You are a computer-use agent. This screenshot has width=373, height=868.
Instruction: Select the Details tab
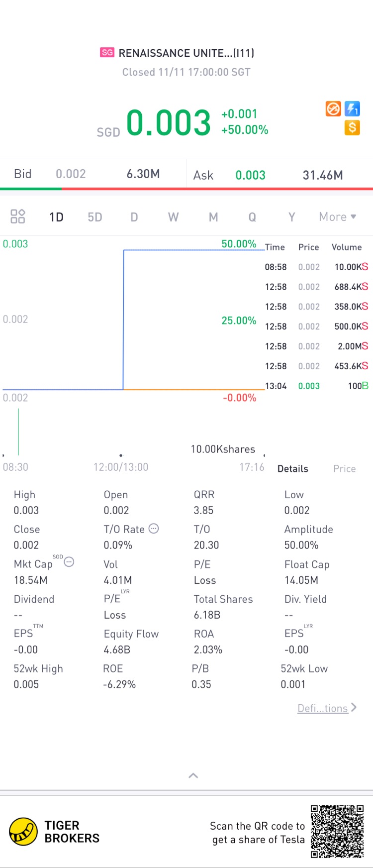click(x=292, y=469)
